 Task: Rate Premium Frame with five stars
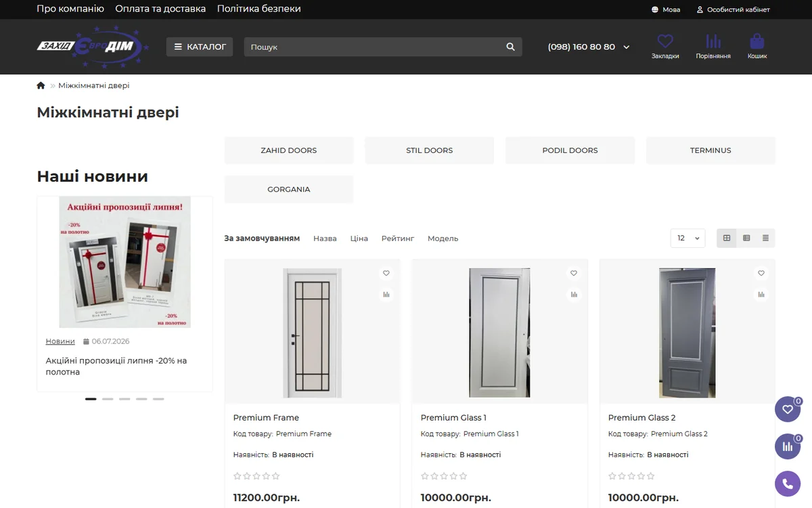pyautogui.click(x=276, y=476)
